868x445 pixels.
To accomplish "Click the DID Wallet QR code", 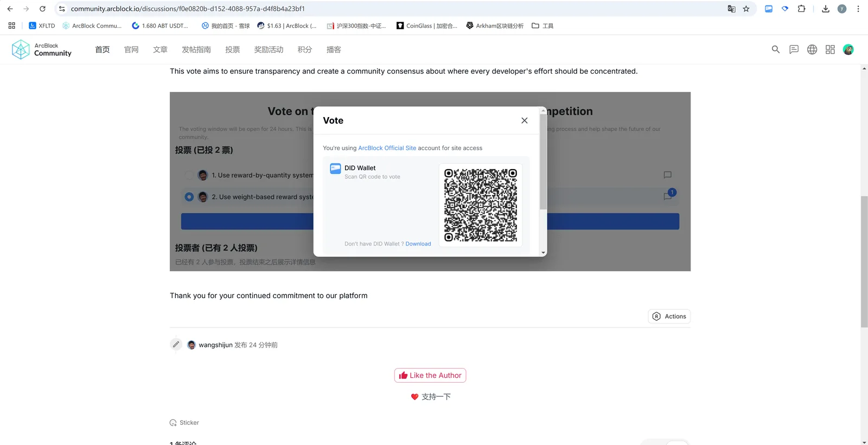I will (x=481, y=205).
